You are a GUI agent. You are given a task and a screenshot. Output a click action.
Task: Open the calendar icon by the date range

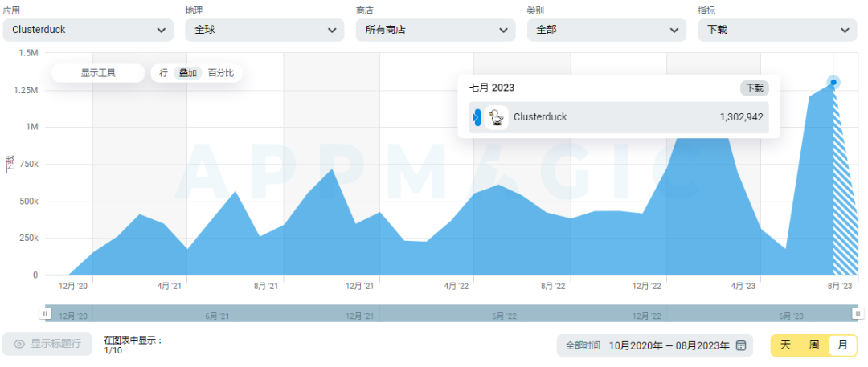click(741, 345)
